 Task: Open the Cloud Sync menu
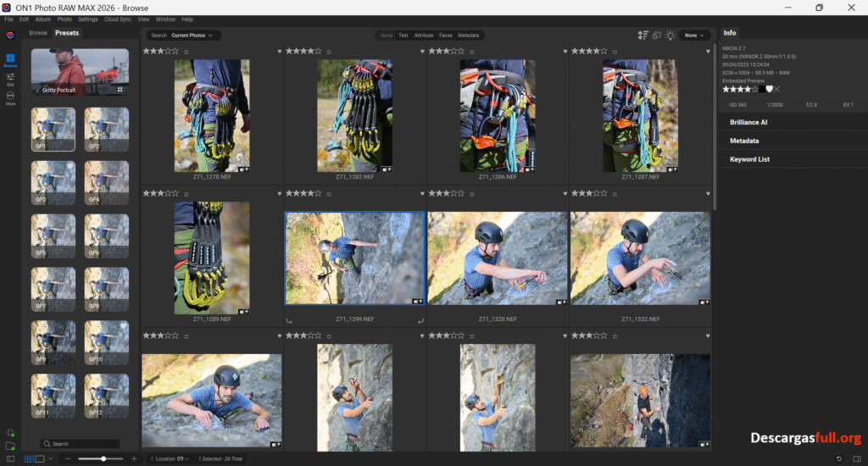click(x=117, y=19)
